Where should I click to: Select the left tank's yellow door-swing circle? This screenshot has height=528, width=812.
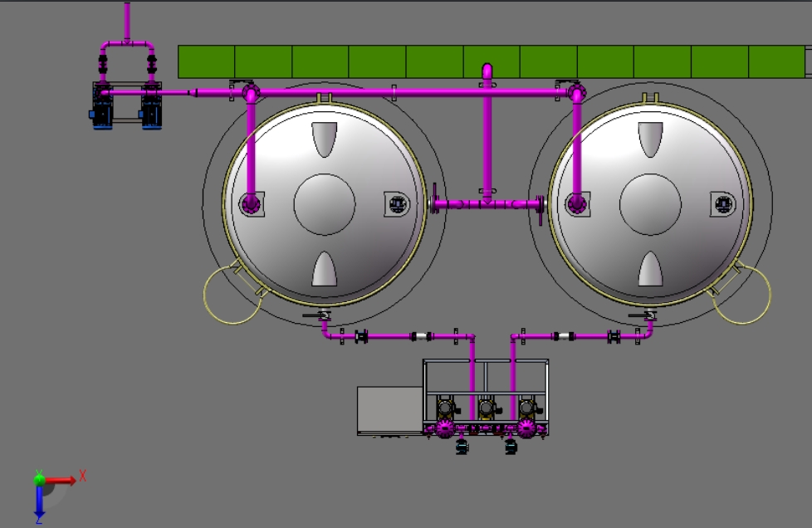point(232,295)
